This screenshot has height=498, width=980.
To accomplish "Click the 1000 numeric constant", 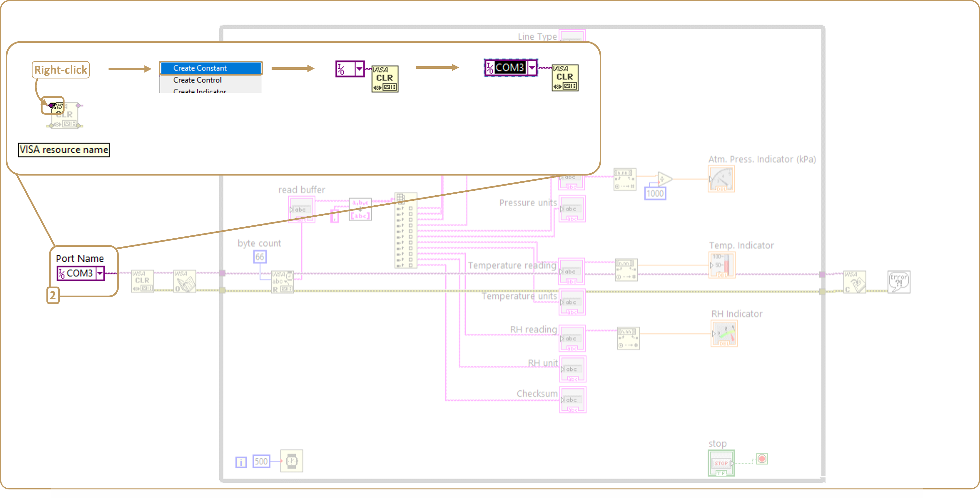I will pyautogui.click(x=655, y=194).
